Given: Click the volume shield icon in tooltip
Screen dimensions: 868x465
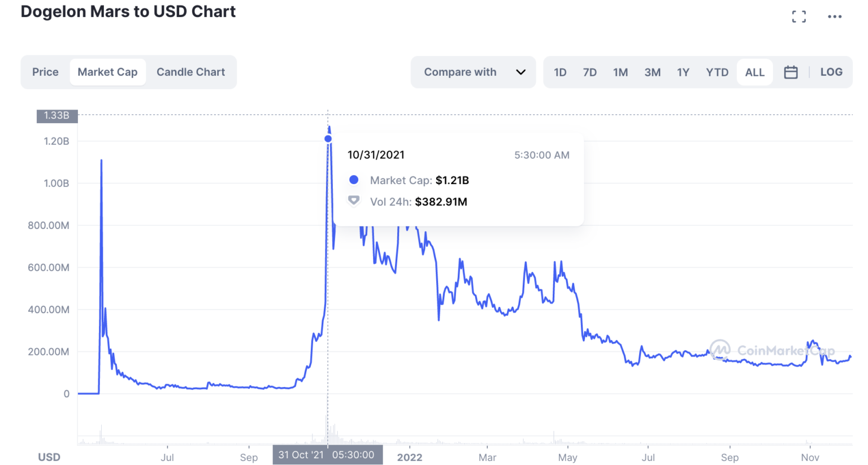Looking at the screenshot, I should tap(354, 201).
